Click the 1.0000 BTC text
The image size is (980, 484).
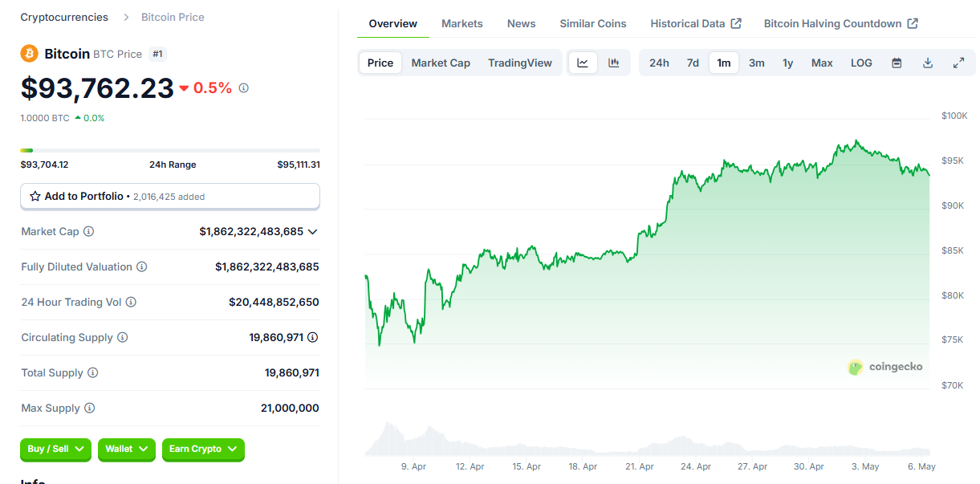[x=45, y=118]
